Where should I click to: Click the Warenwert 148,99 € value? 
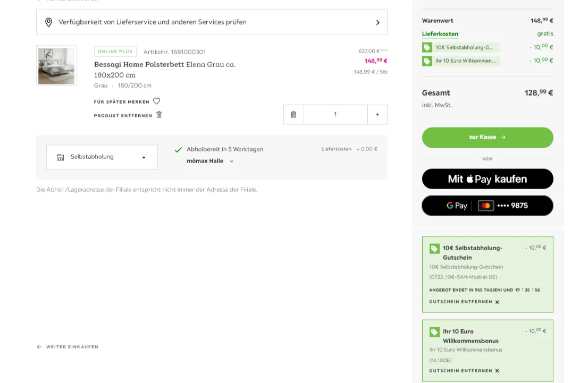(x=542, y=21)
